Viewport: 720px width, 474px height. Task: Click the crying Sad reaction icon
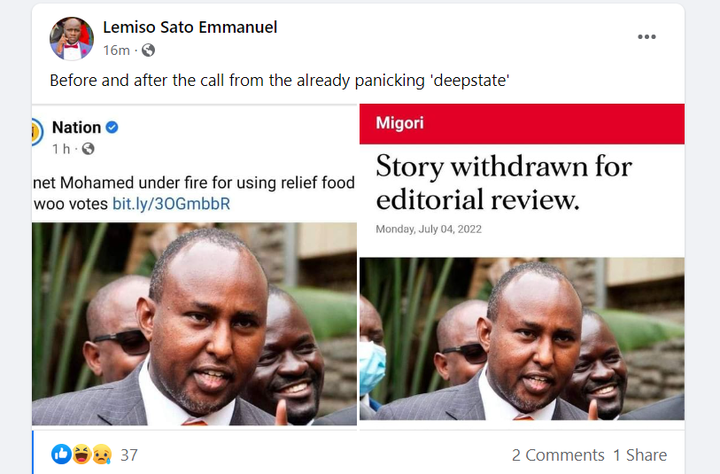tap(101, 455)
